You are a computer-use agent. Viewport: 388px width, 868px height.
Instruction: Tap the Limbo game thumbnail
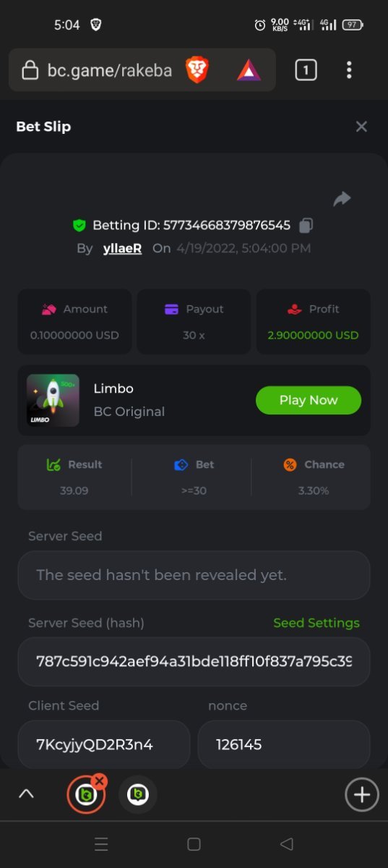tap(53, 400)
